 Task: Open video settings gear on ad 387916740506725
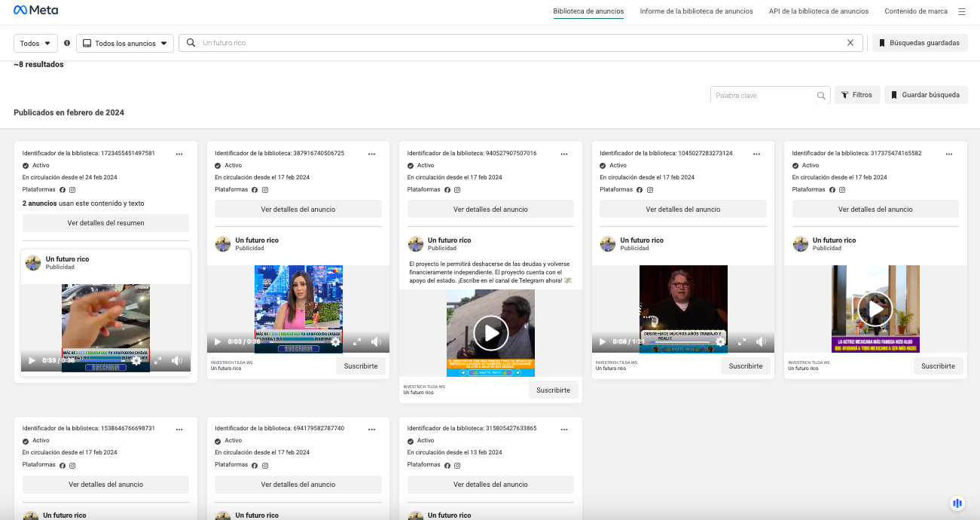pyautogui.click(x=336, y=342)
